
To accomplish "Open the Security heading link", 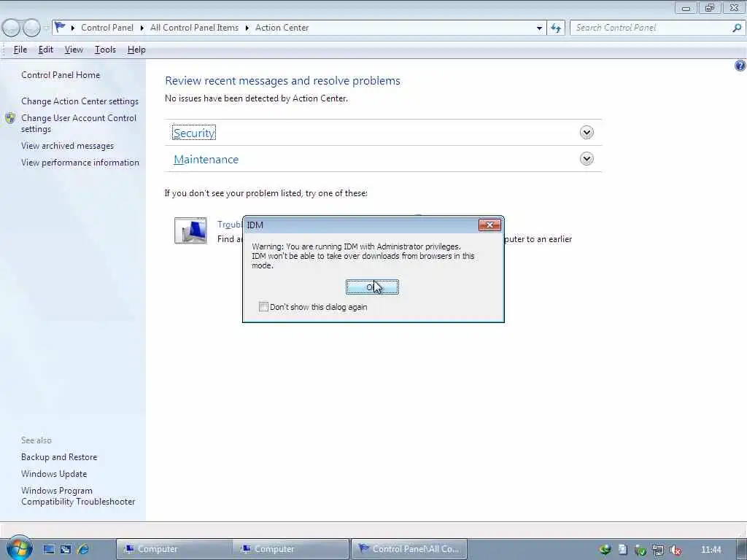I will [194, 133].
